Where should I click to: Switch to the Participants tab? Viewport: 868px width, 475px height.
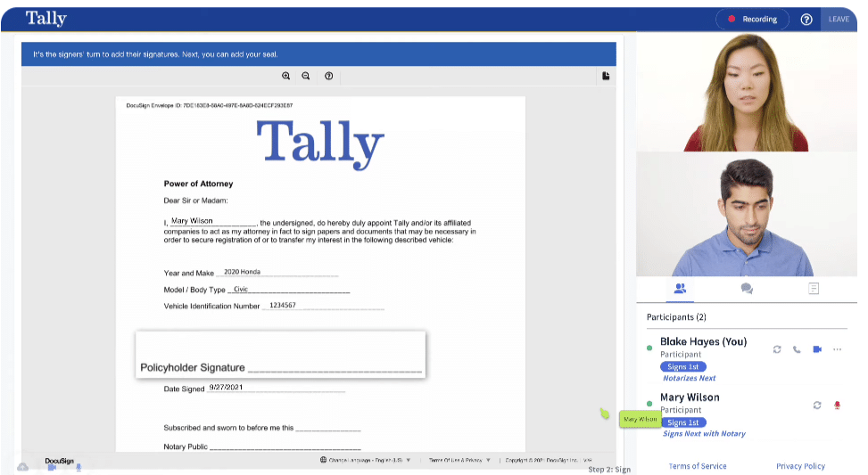click(x=680, y=288)
